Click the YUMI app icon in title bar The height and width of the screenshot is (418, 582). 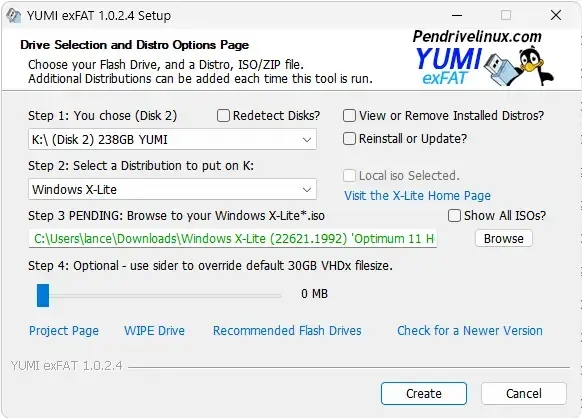tap(14, 16)
